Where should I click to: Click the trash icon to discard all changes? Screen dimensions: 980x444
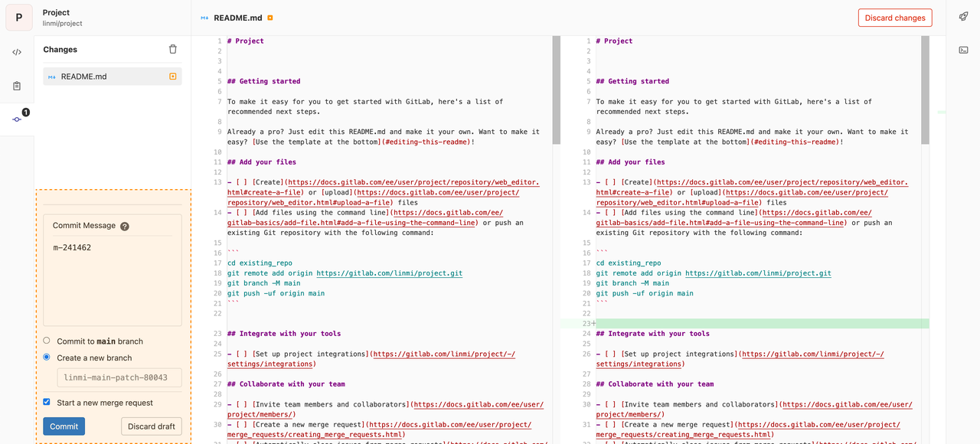click(x=172, y=49)
